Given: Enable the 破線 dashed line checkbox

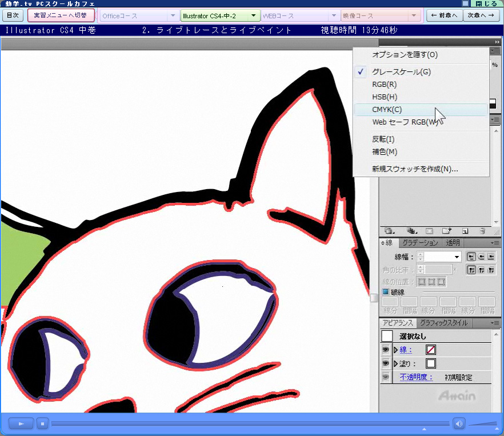Looking at the screenshot, I should click(385, 291).
